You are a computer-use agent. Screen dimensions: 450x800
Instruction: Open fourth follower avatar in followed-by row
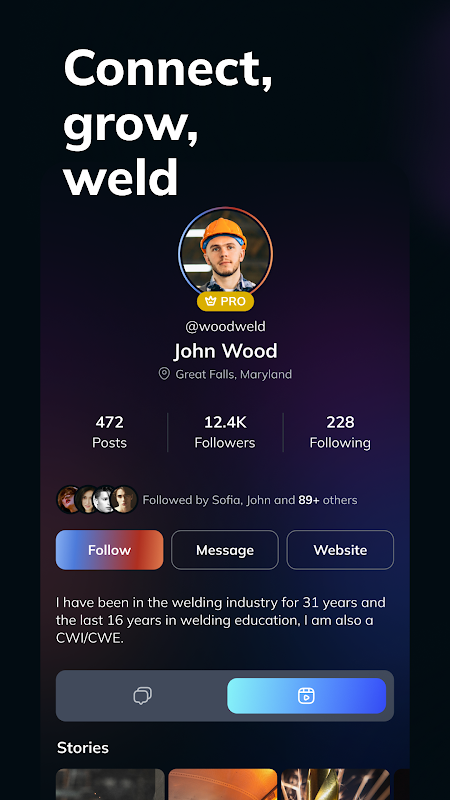pyautogui.click(x=124, y=499)
